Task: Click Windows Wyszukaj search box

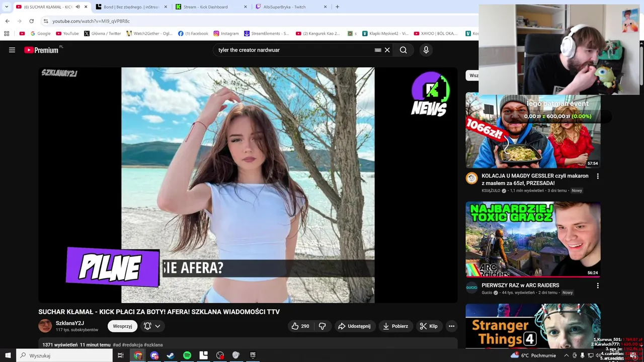Action: pos(64,355)
